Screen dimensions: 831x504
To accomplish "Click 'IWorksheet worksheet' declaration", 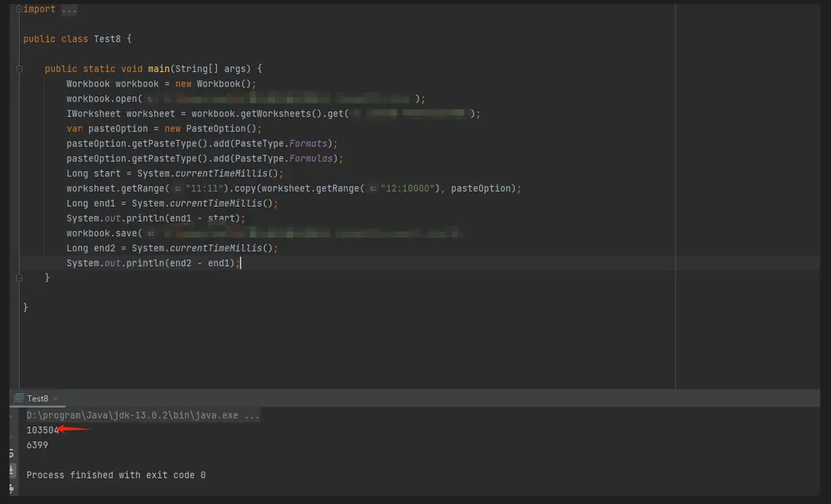I will tap(120, 114).
